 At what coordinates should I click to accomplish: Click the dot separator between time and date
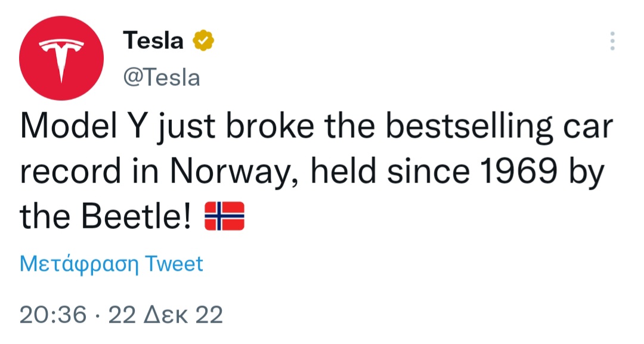pyautogui.click(x=98, y=315)
